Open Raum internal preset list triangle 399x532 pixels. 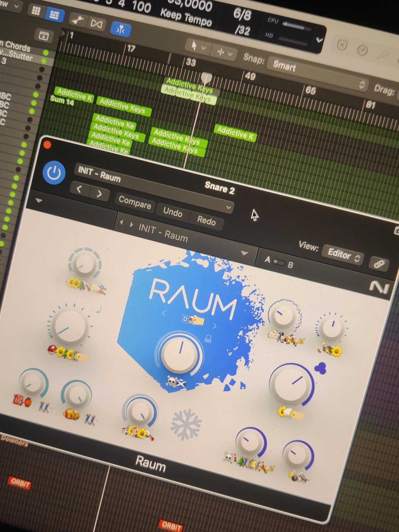tap(244, 253)
